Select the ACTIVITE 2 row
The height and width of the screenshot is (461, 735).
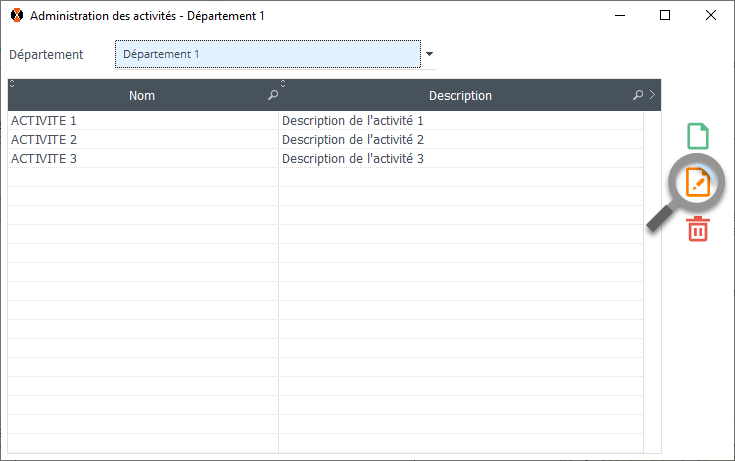tap(142, 140)
